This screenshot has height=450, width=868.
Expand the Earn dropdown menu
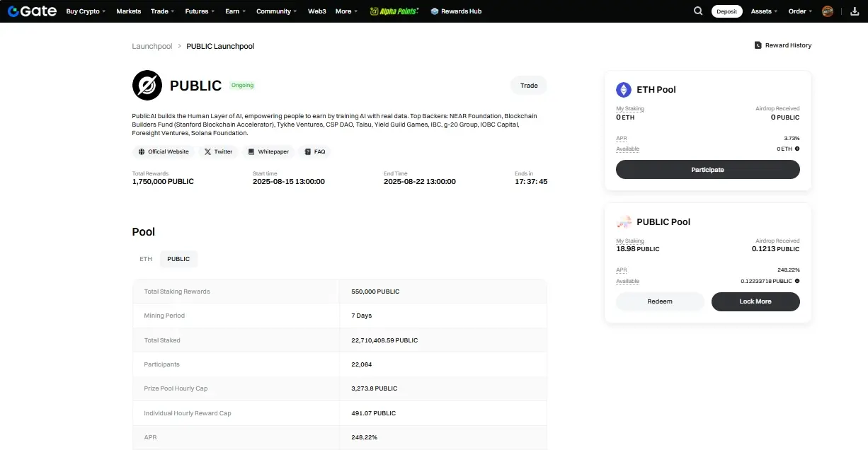pyautogui.click(x=236, y=11)
